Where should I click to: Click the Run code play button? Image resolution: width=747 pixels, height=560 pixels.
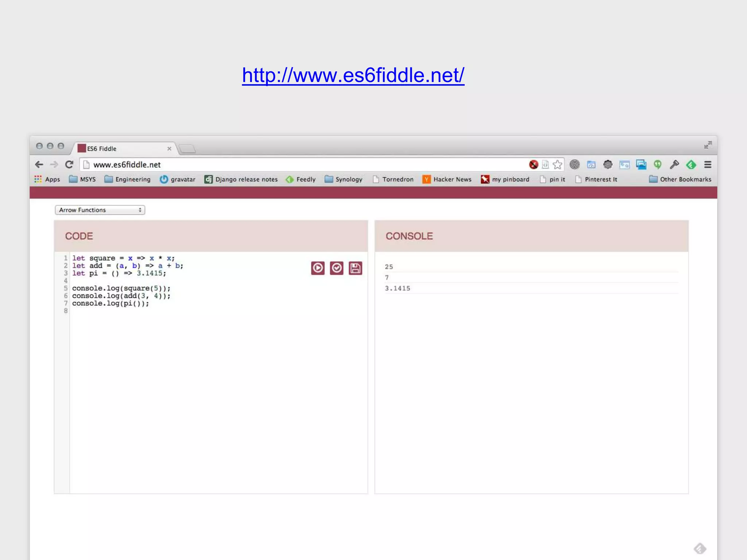click(x=318, y=268)
